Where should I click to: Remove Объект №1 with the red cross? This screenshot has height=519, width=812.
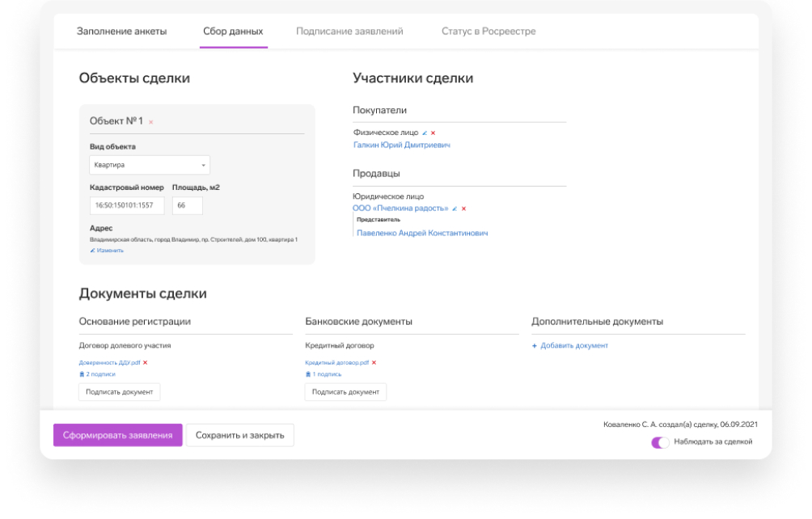point(151,122)
